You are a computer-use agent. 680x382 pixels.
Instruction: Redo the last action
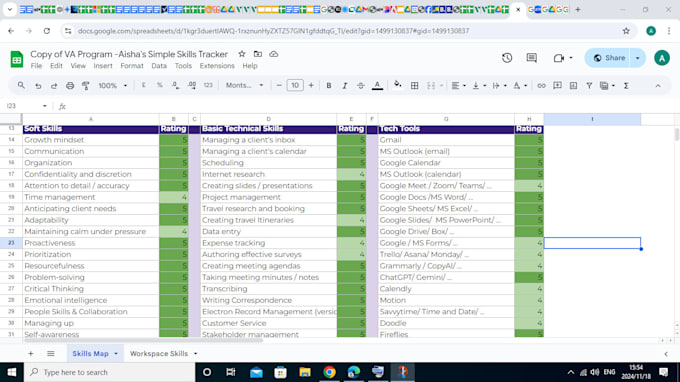[54, 85]
